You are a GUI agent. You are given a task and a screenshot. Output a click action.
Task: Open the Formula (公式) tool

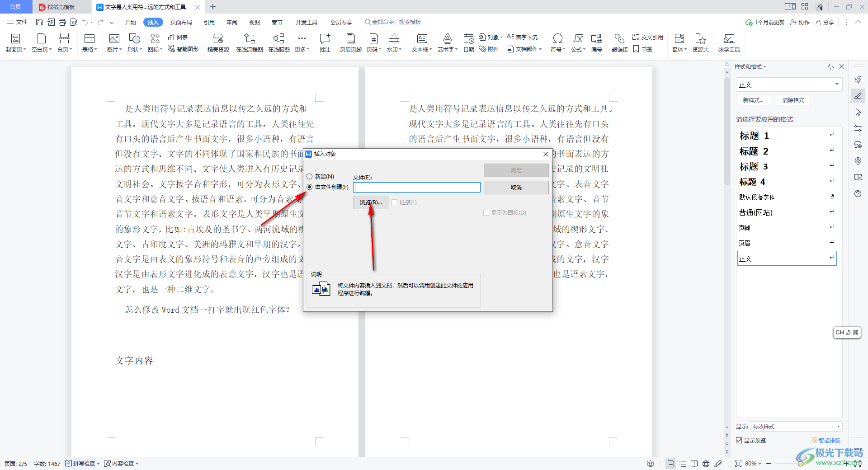(578, 43)
